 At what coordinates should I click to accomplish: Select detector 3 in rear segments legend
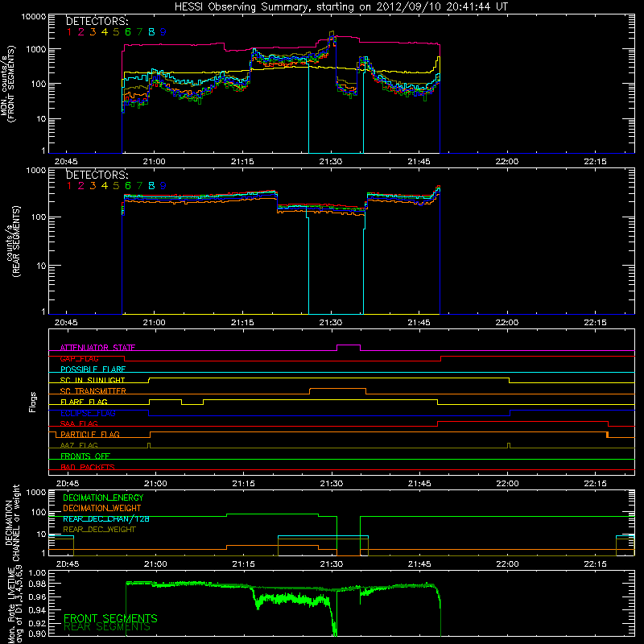tap(93, 186)
